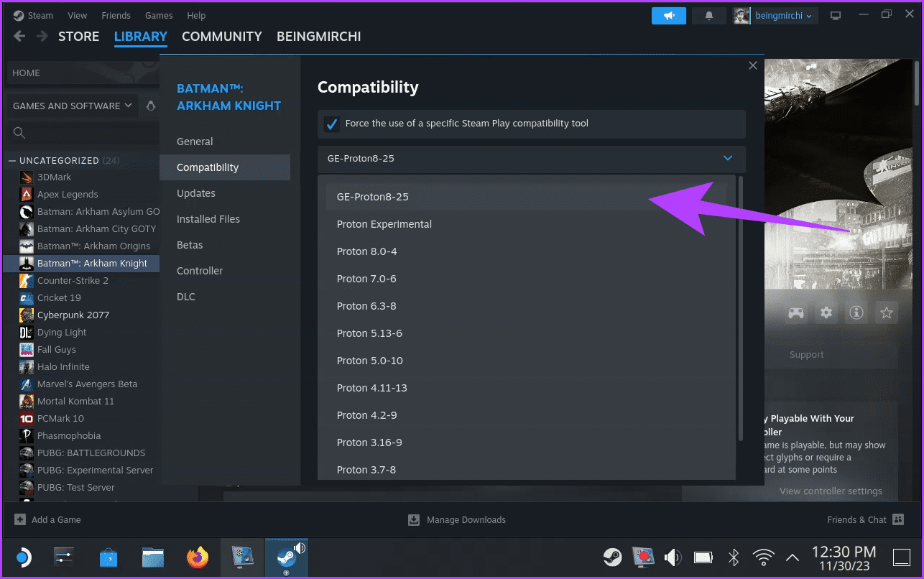
Task: Select Proton 7.0-6 from the list
Action: (x=366, y=279)
